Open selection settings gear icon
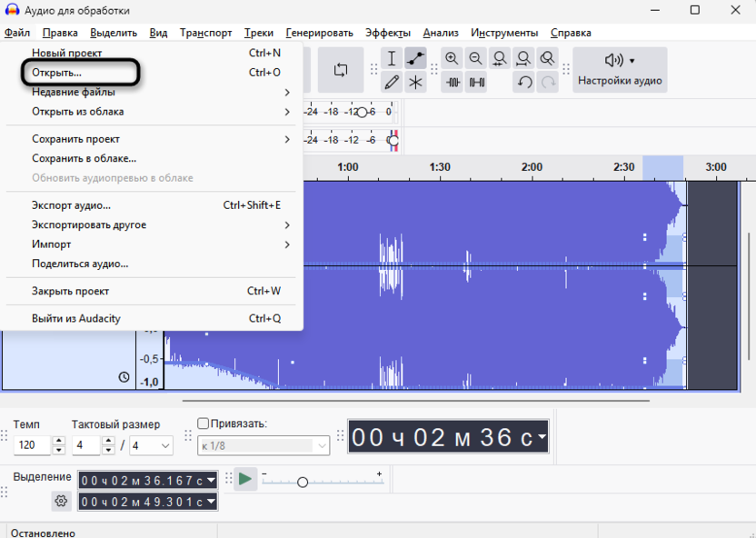 point(61,501)
